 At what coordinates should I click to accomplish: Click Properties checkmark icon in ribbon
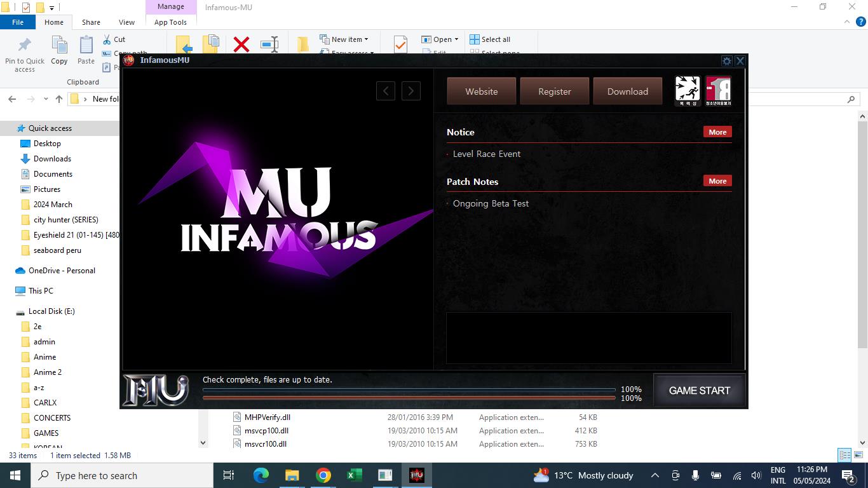pyautogui.click(x=400, y=44)
